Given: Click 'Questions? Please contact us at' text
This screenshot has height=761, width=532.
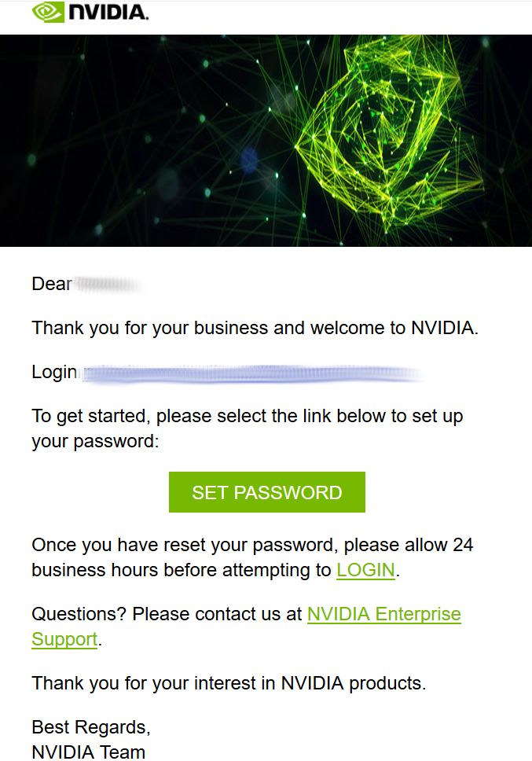Looking at the screenshot, I should pos(167,615).
